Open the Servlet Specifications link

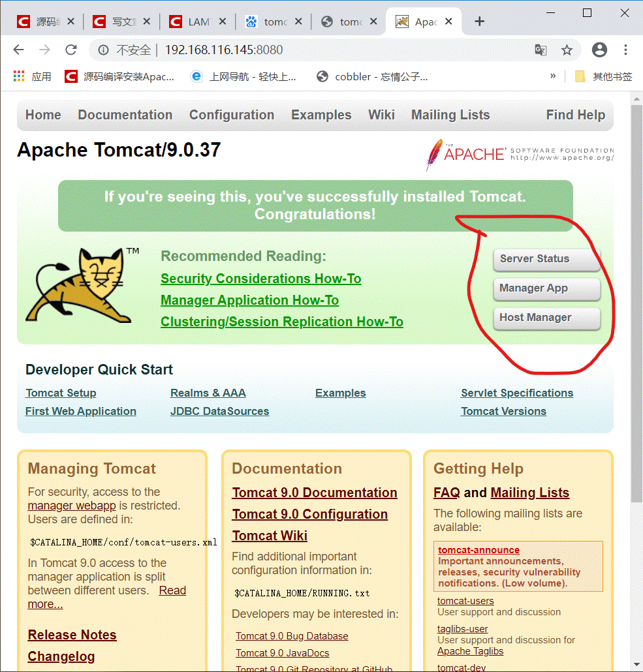(517, 393)
